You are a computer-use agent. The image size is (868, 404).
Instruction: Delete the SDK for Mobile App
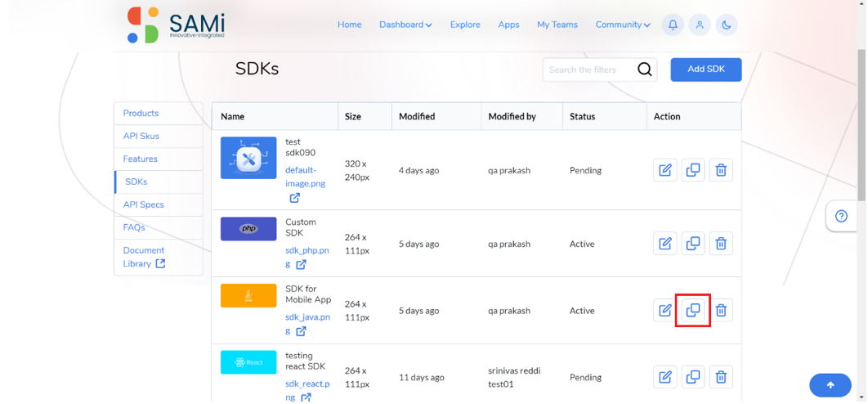(x=721, y=310)
